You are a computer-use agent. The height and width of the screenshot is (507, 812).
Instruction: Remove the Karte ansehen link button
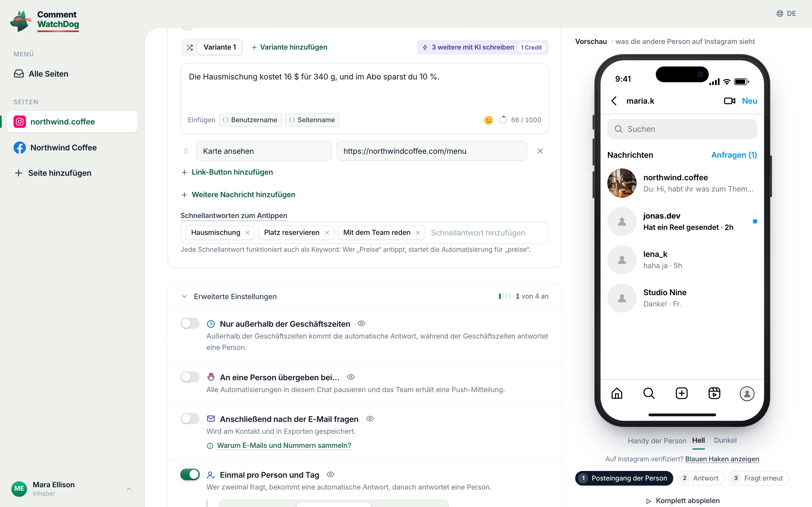[540, 151]
